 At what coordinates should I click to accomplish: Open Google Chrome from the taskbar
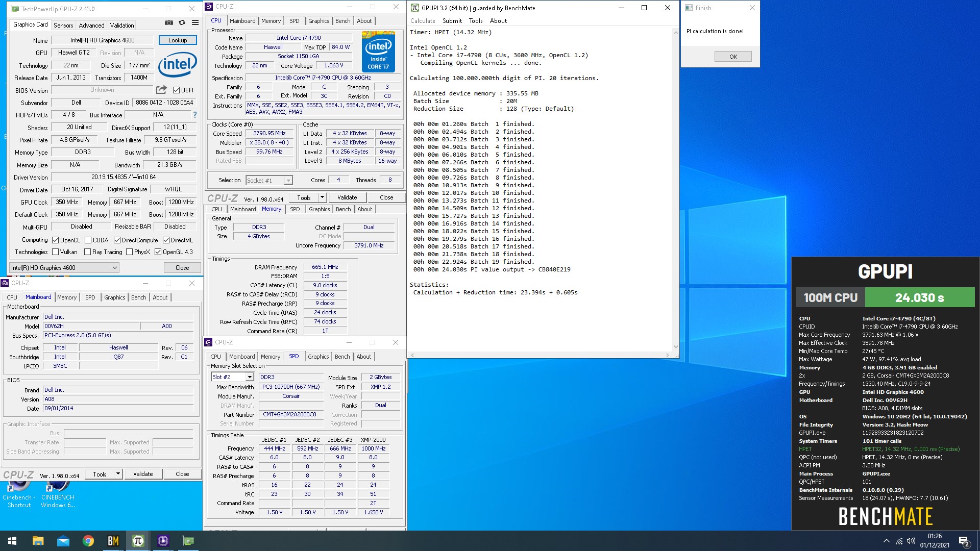(88, 541)
